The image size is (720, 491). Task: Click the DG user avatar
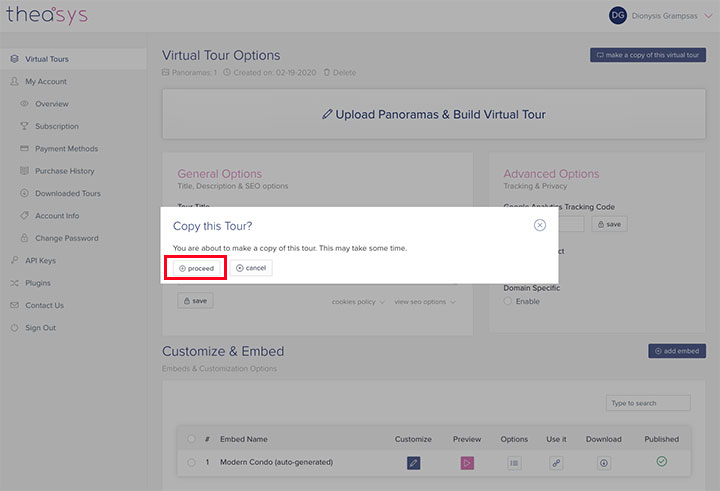(618, 16)
